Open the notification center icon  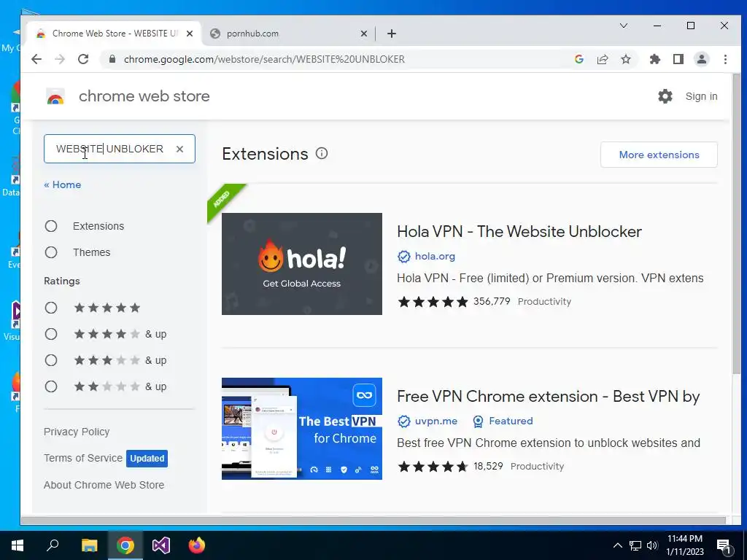pyautogui.click(x=724, y=546)
